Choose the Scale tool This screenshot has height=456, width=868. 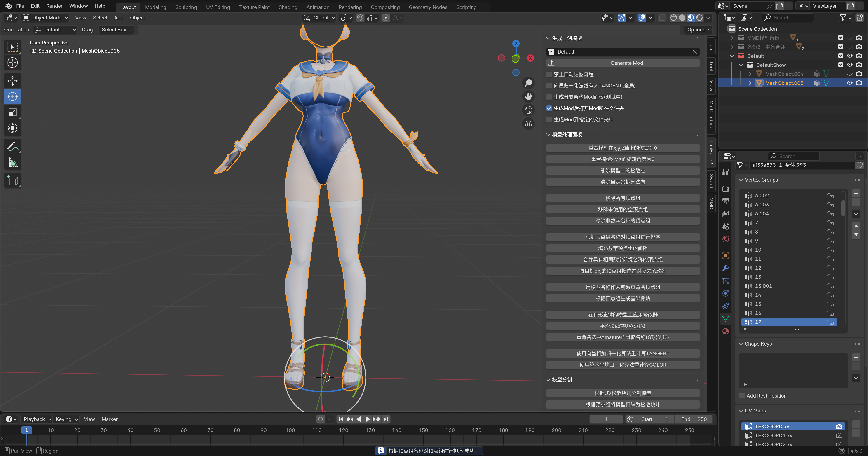[12, 112]
